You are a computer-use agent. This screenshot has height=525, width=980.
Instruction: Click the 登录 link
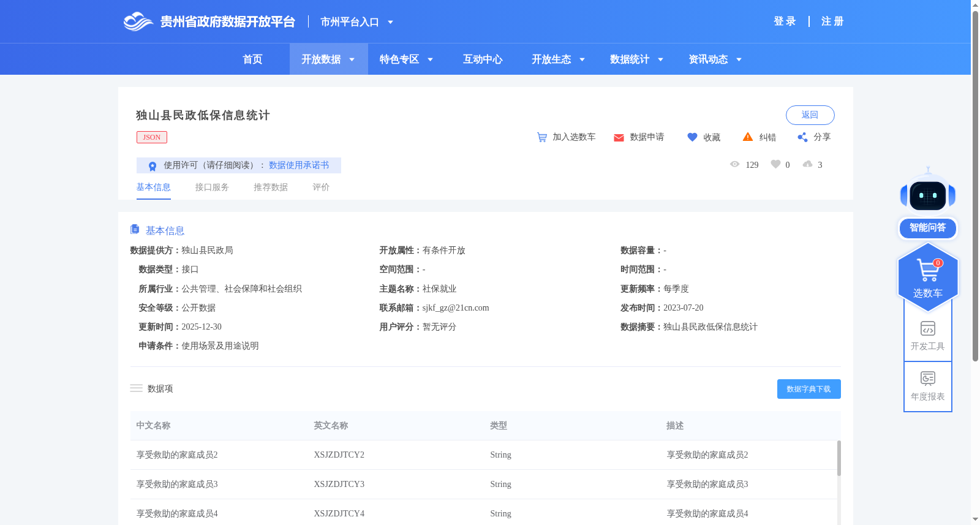[x=785, y=21]
